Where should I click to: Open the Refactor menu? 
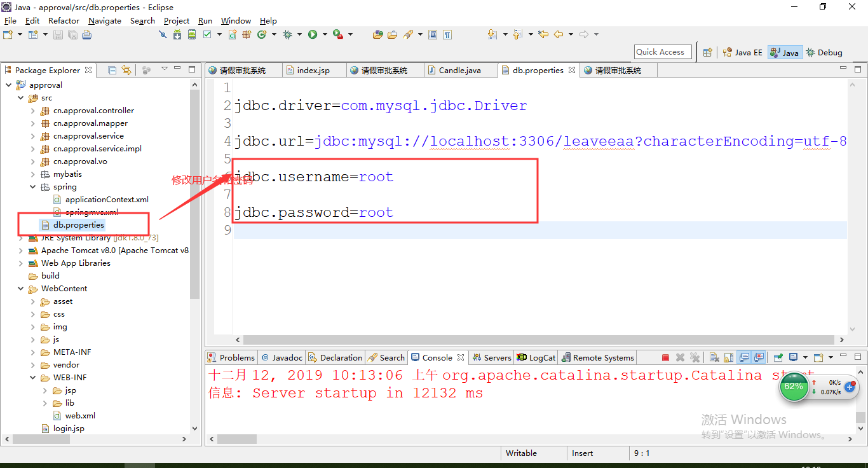point(64,20)
